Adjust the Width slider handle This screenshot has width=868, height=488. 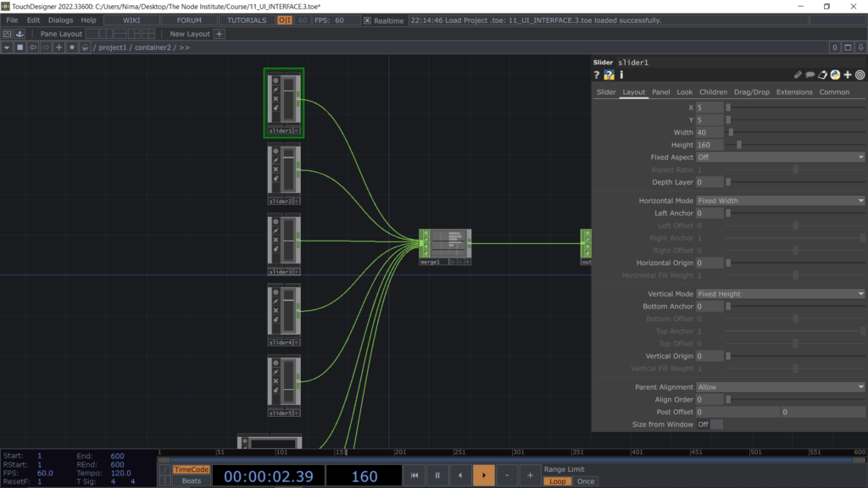click(x=731, y=133)
